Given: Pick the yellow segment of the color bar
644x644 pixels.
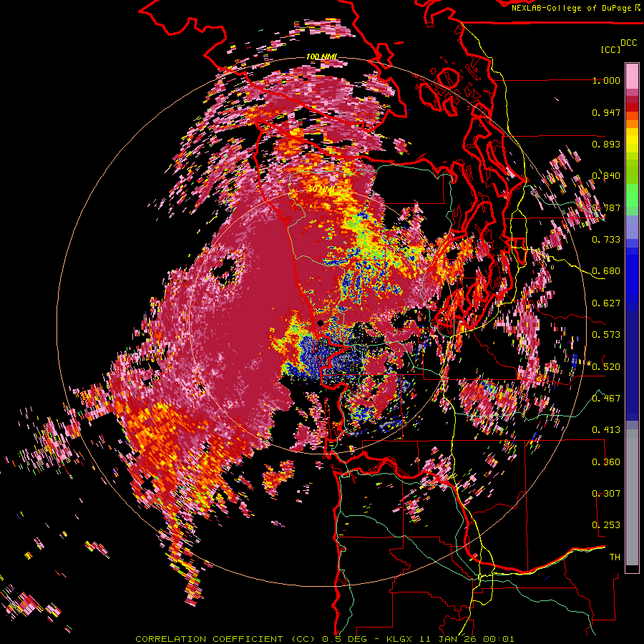Looking at the screenshot, I should point(632,141).
